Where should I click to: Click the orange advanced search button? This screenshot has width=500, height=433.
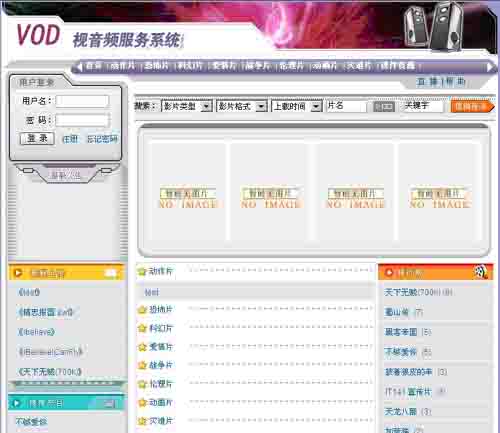[473, 106]
